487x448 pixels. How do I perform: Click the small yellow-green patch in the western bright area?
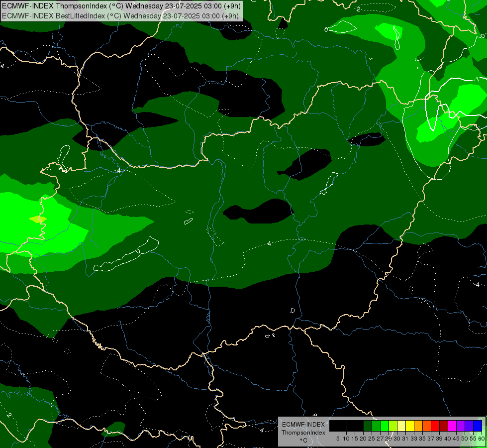pyautogui.click(x=38, y=219)
